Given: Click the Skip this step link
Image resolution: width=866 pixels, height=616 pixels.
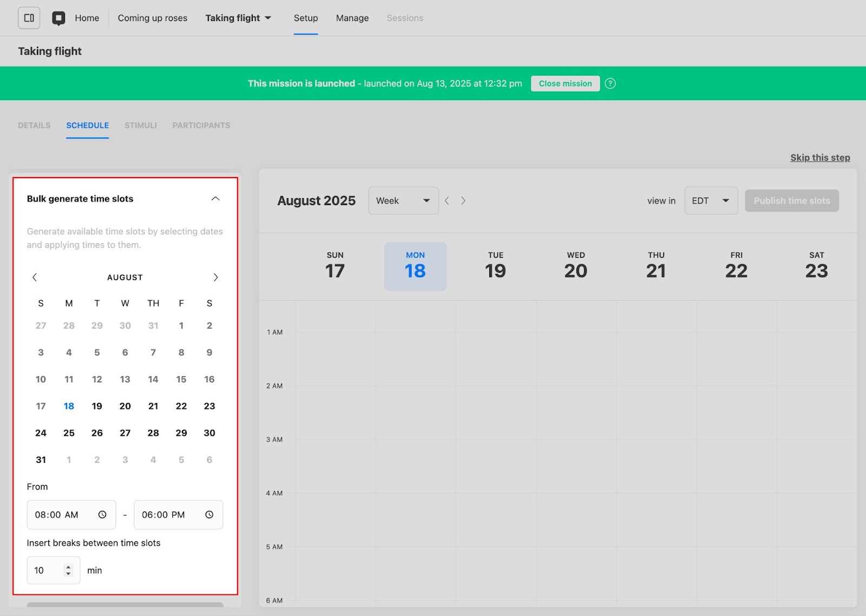Looking at the screenshot, I should 820,158.
